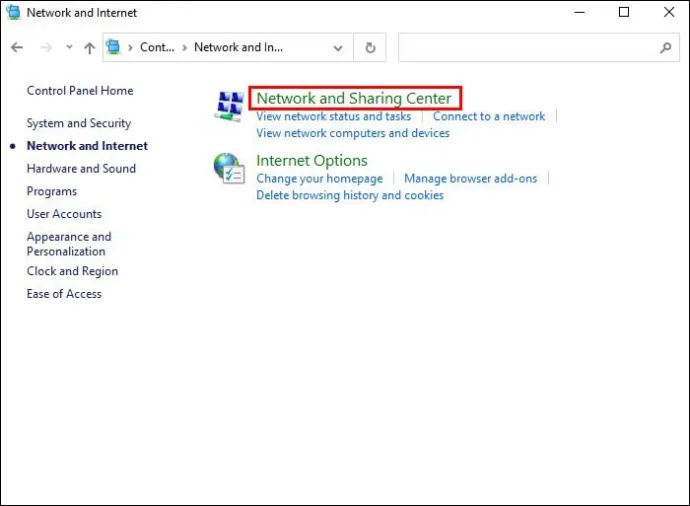
Task: Click the up one level arrow
Action: [x=89, y=48]
